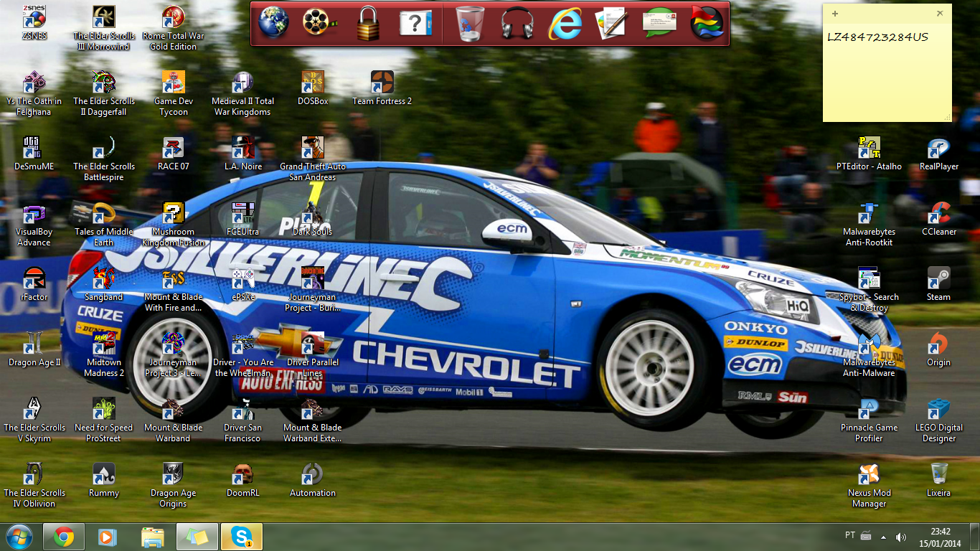Open the ZSNES desktop shortcut
Viewport: 980px width, 551px height.
pyautogui.click(x=34, y=23)
